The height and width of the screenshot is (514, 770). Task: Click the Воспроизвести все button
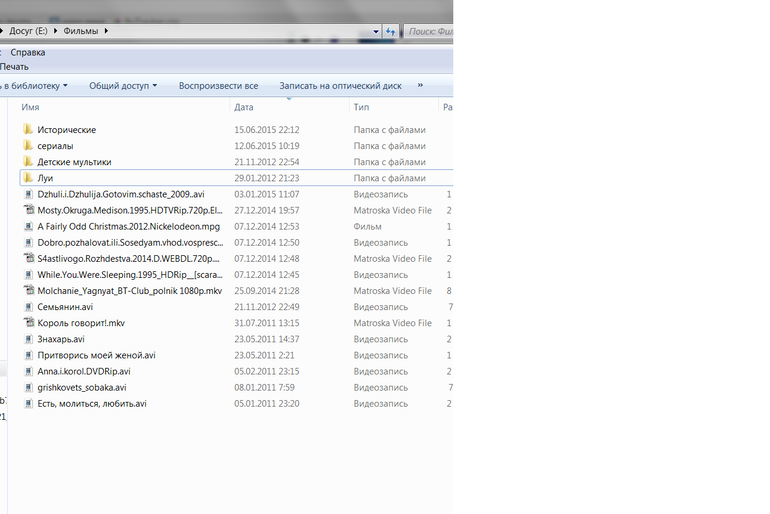click(x=218, y=85)
